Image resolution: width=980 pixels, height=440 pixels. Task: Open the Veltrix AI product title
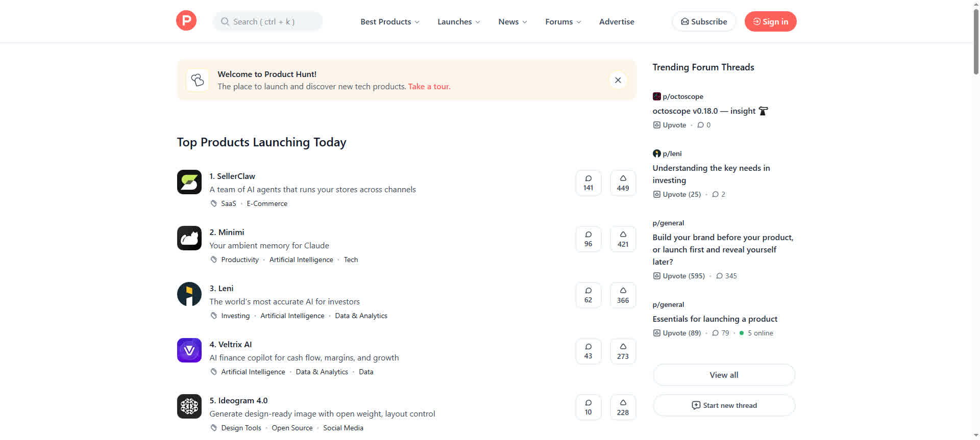click(x=230, y=344)
